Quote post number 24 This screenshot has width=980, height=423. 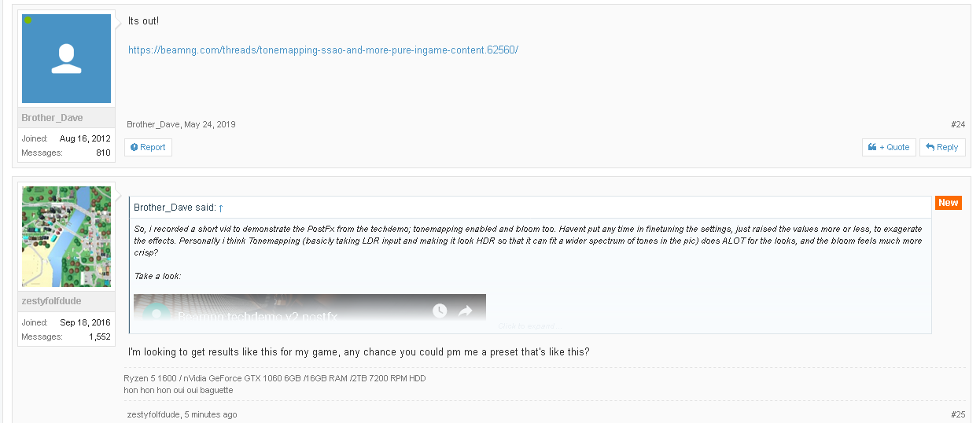(x=889, y=147)
